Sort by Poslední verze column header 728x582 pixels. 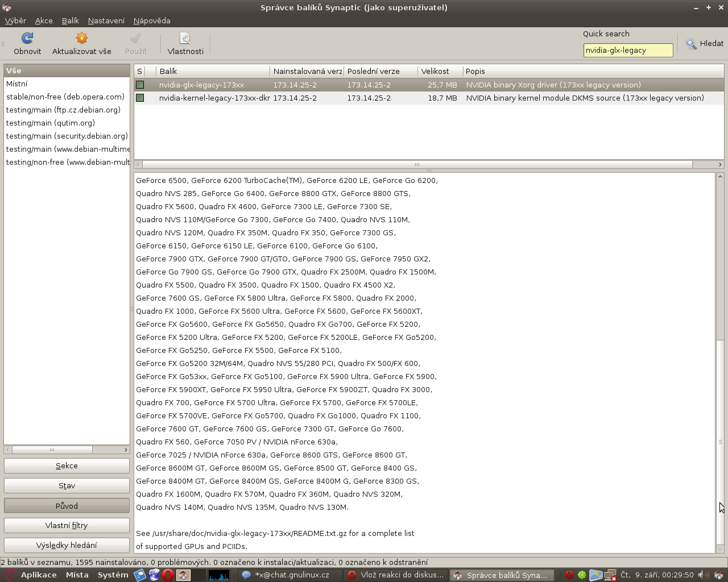point(381,71)
